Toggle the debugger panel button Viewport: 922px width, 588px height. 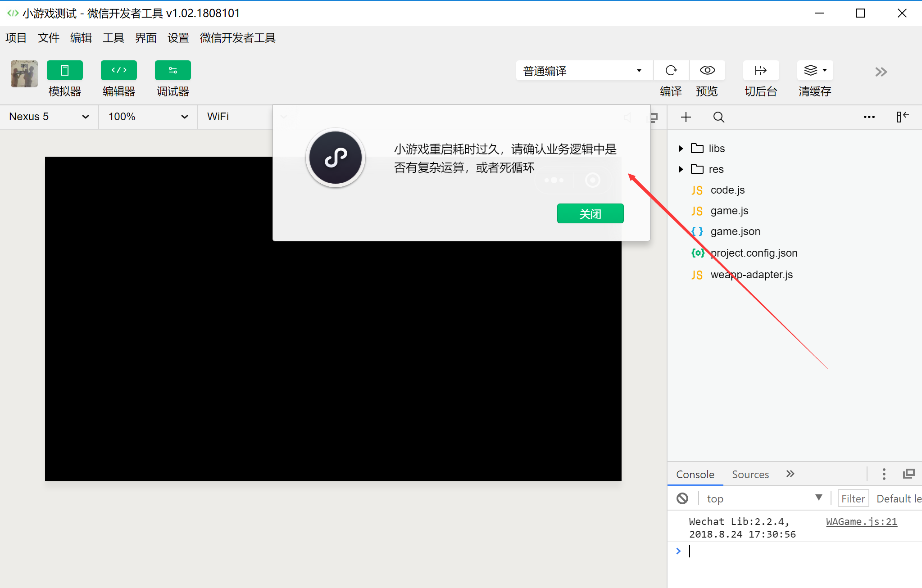tap(173, 70)
